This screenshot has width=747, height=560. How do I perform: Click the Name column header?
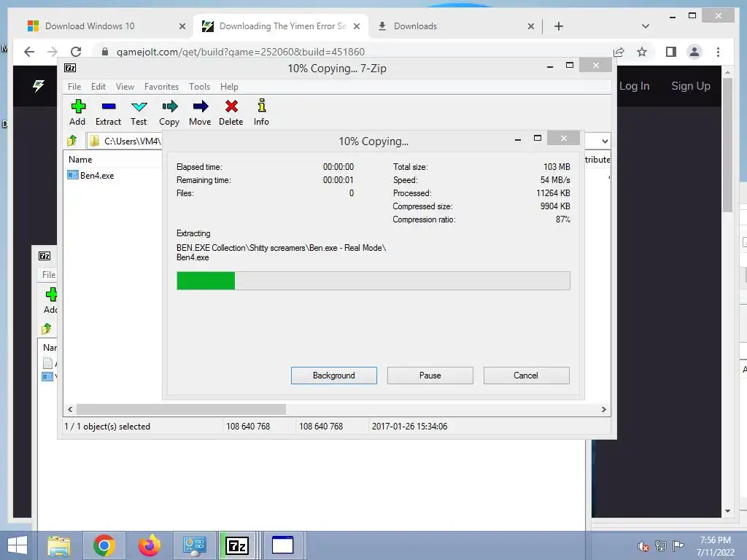(x=80, y=160)
